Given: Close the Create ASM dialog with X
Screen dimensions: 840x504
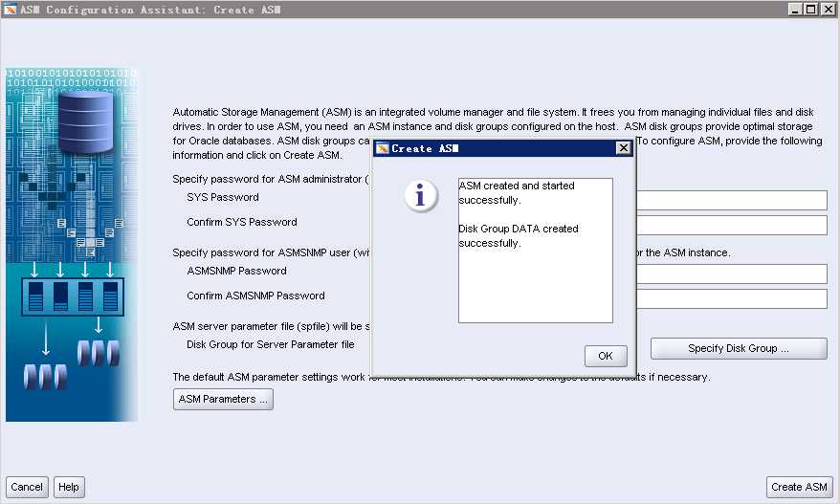Looking at the screenshot, I should 623,148.
